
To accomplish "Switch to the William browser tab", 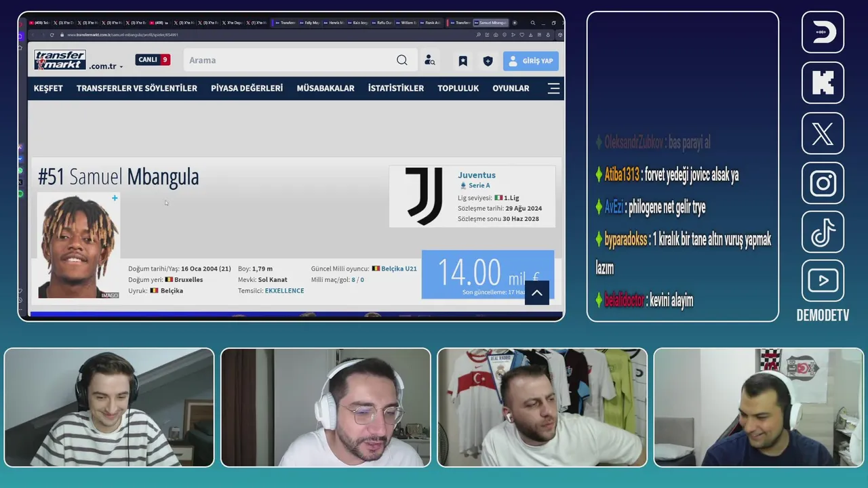I will [x=406, y=22].
